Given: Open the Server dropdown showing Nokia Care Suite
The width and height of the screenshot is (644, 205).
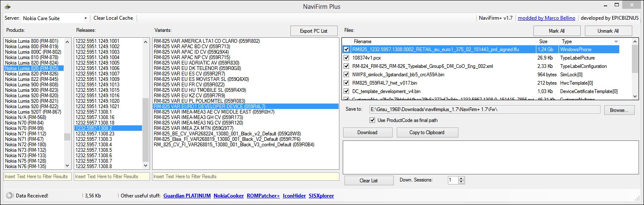Looking at the screenshot, I should click(x=55, y=18).
